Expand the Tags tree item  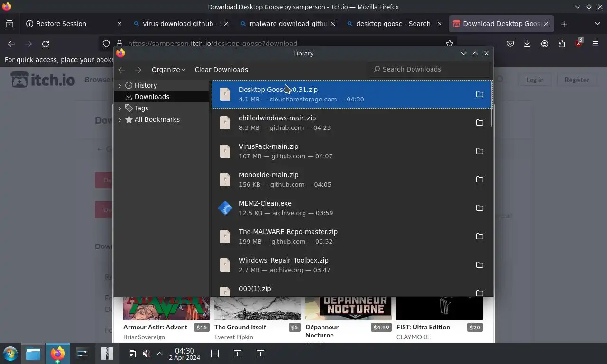pos(120,108)
